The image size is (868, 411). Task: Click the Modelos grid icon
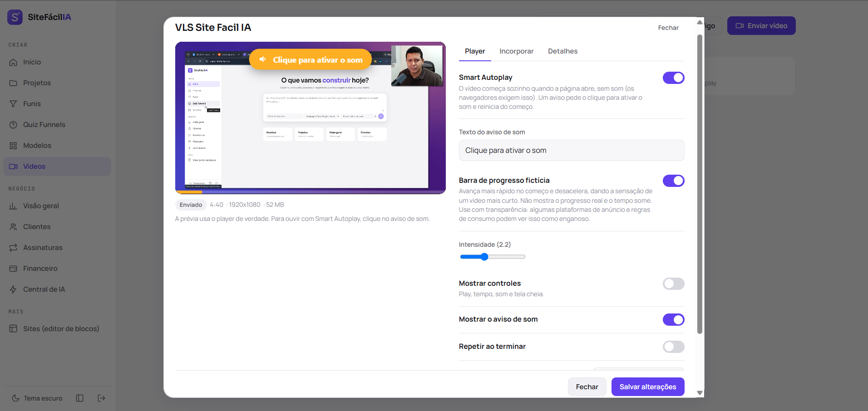point(14,146)
